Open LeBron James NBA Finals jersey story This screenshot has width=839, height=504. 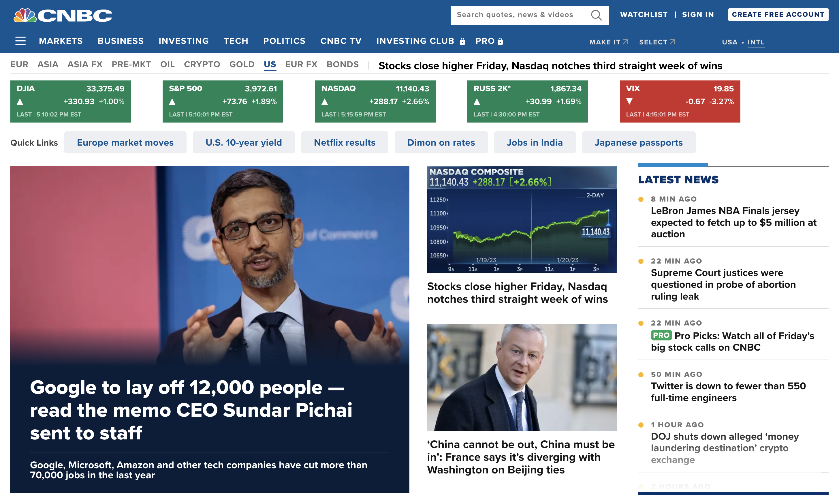(733, 223)
